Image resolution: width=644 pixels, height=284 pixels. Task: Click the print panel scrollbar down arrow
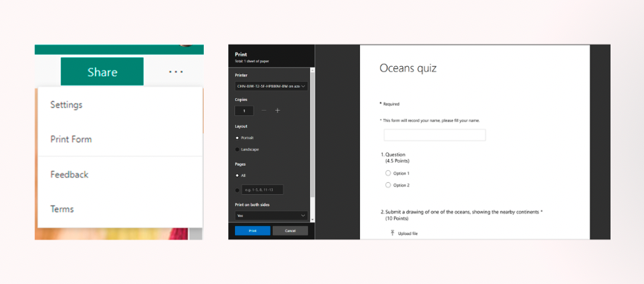(x=313, y=219)
